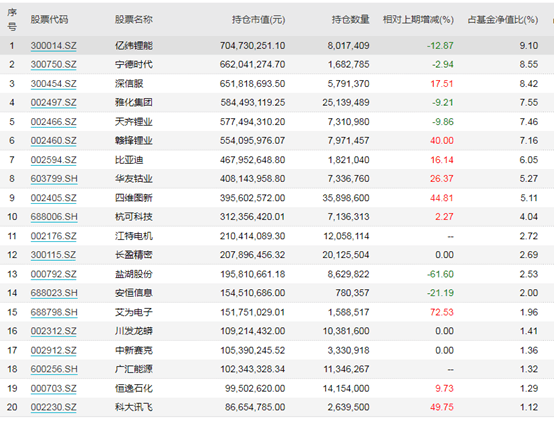Screen dimensions: 554x423
Task: Click holding quantity 35,898,600
Action: (x=346, y=198)
